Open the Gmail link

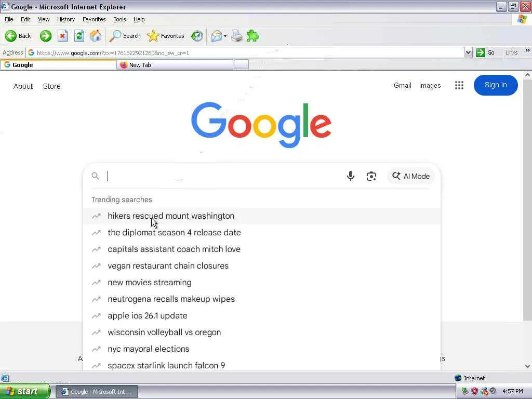point(403,86)
